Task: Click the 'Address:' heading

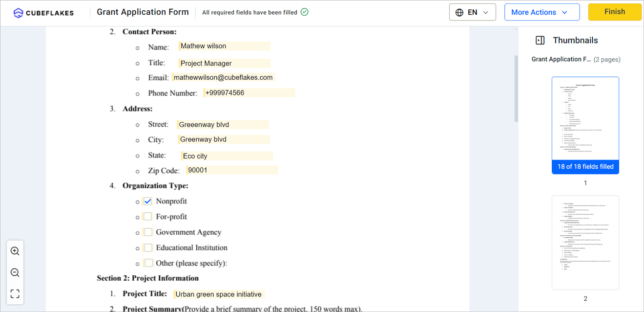Action: click(x=138, y=109)
